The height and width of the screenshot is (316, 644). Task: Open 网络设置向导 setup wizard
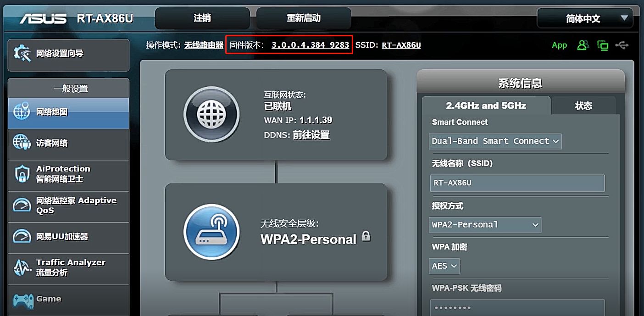[68, 55]
